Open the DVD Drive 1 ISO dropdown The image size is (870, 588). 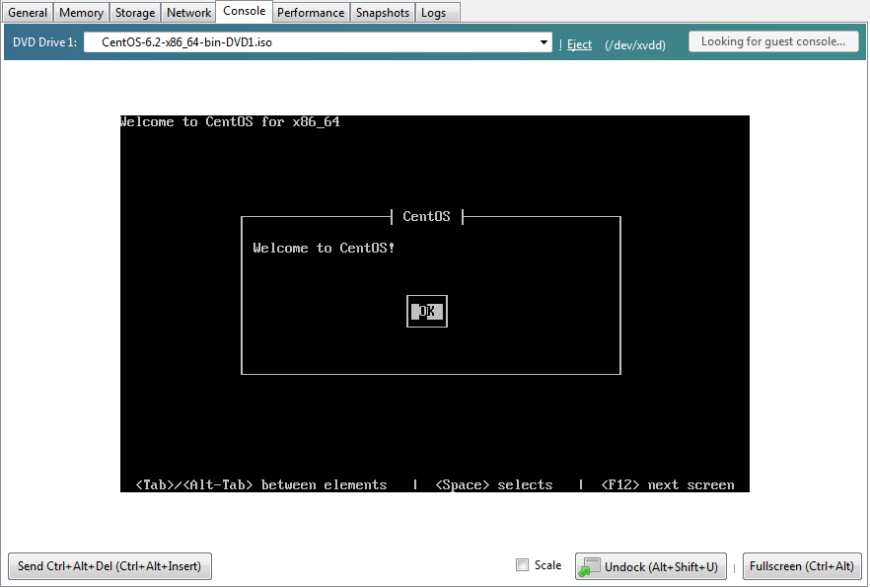click(318, 42)
